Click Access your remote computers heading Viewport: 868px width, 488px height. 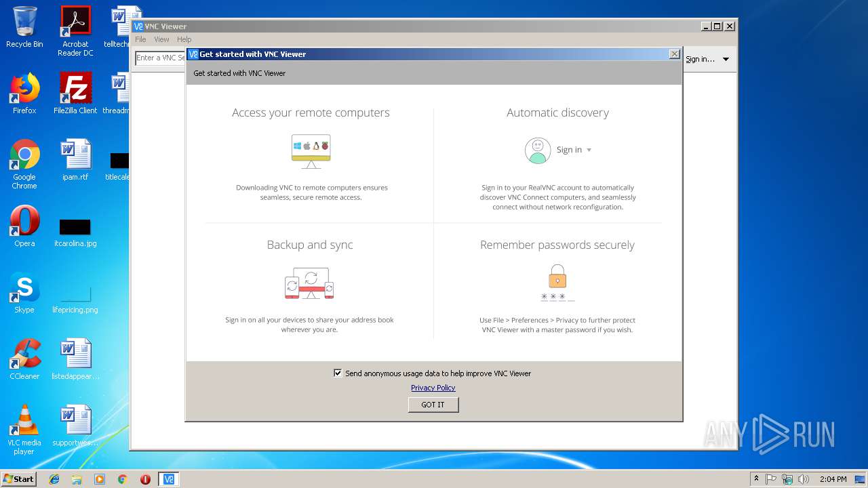pyautogui.click(x=311, y=113)
